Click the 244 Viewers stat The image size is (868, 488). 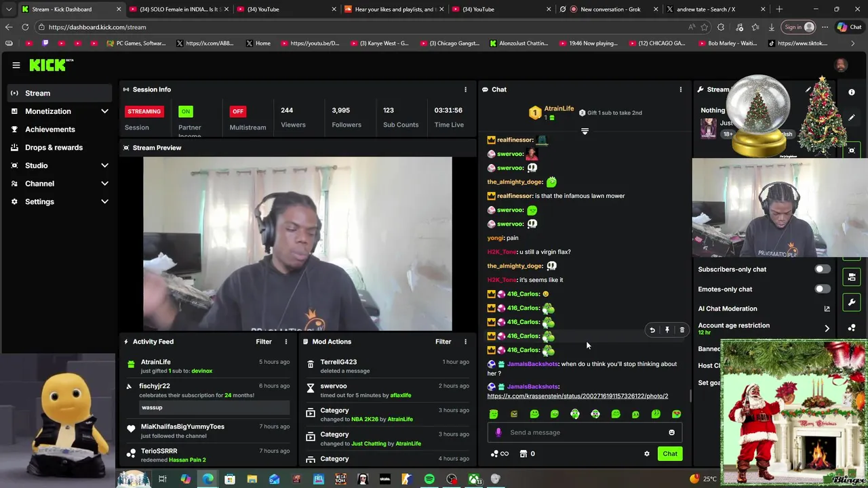pyautogui.click(x=293, y=117)
